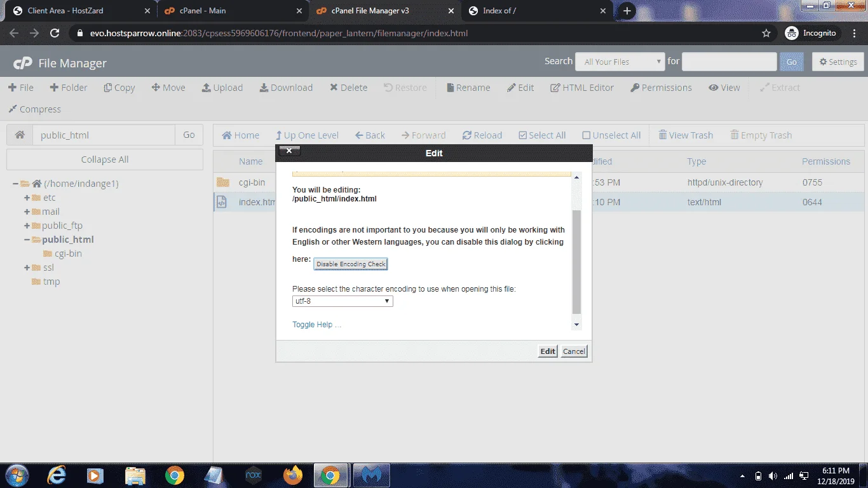The height and width of the screenshot is (488, 868).
Task: Click the index.html file icon in list
Action: click(222, 203)
